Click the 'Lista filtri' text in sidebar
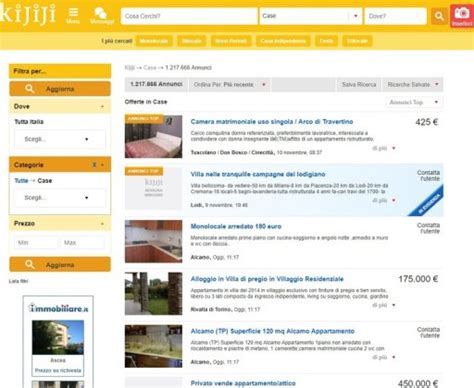This screenshot has height=388, width=474. tap(18, 281)
